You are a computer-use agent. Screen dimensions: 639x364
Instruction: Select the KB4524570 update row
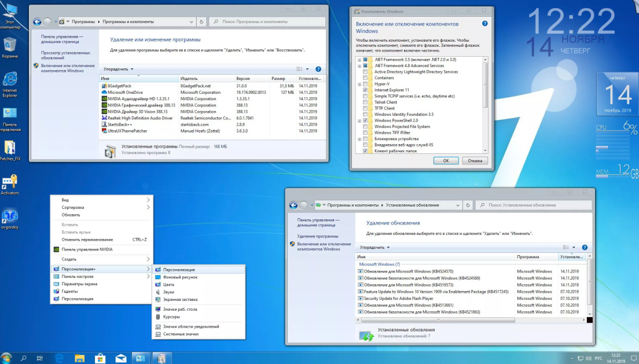(471, 271)
